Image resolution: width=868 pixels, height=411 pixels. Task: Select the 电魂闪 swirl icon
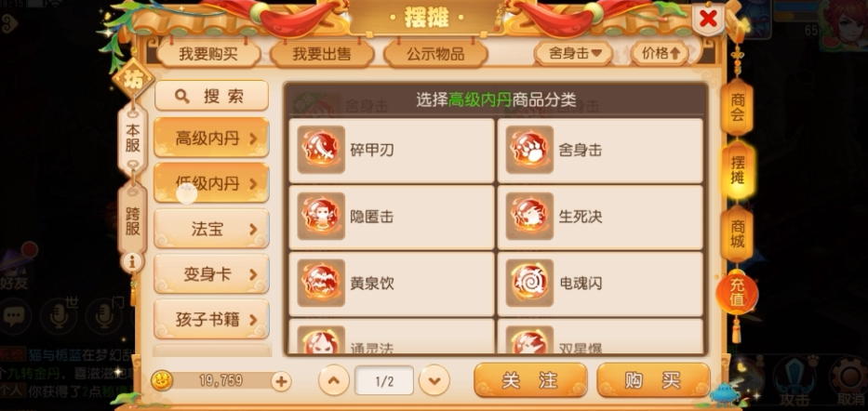[529, 284]
